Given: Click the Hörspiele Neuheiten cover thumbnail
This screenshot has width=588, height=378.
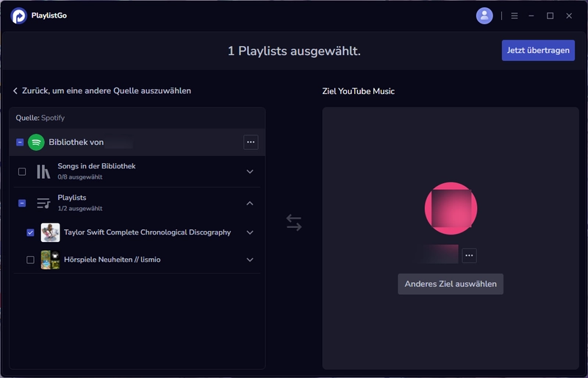Looking at the screenshot, I should (x=50, y=260).
